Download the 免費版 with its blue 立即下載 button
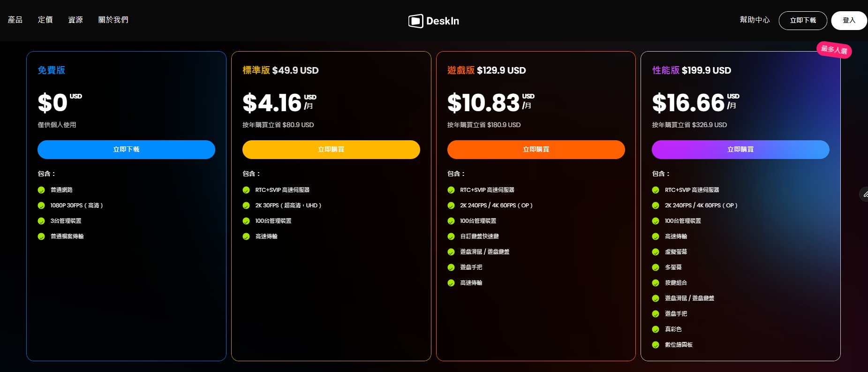This screenshot has width=868, height=372. [x=126, y=150]
